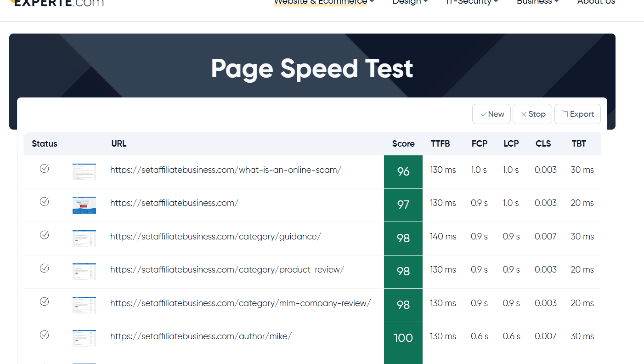Click status checkmark for what-is-an-online-scam row

[45, 168]
